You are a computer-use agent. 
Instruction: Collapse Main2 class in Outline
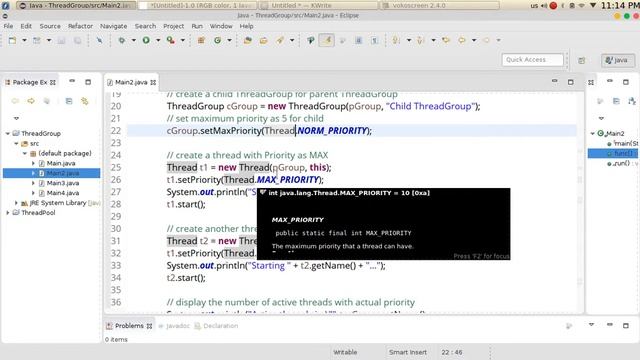pos(593,133)
